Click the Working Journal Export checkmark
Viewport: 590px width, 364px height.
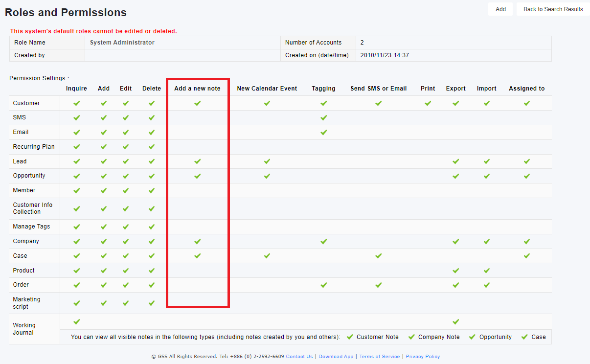[455, 321]
